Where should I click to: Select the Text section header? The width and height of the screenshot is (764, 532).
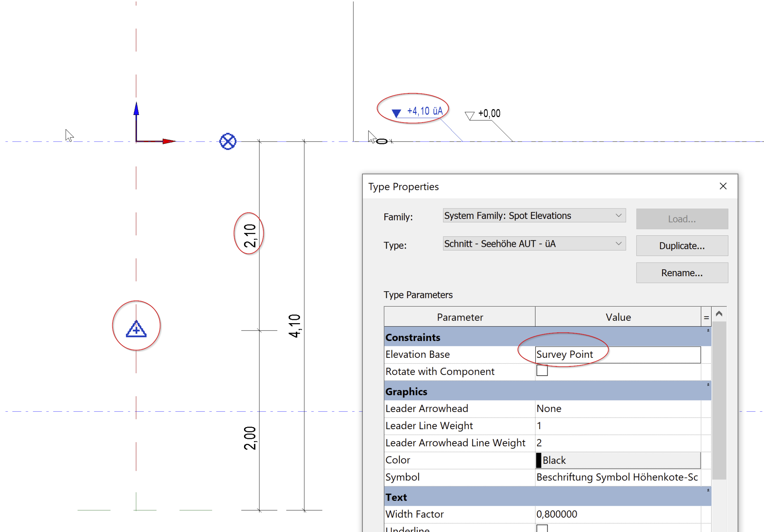click(397, 497)
